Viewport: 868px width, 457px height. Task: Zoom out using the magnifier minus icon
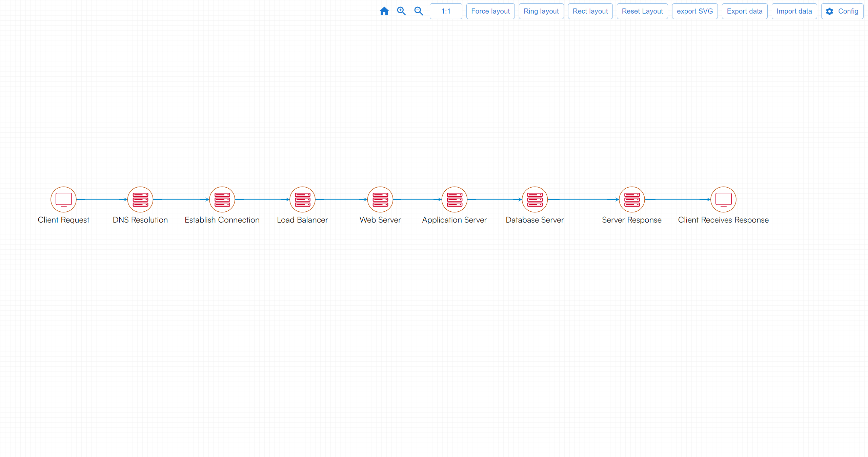tap(419, 11)
